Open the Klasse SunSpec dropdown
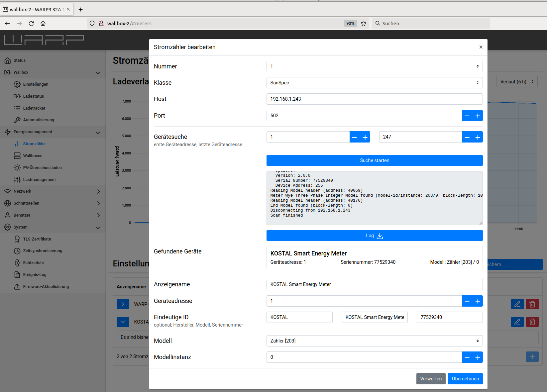Viewport: 547px width, 392px height. click(375, 83)
